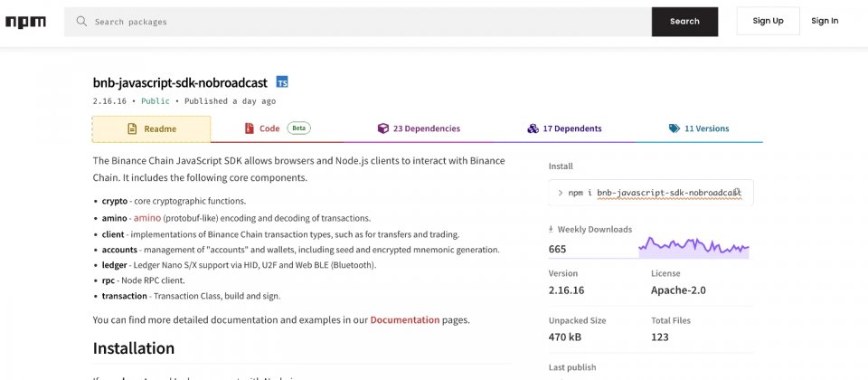The image size is (868, 380).
Task: Click the purple Dependencies cube icon
Action: [383, 128]
